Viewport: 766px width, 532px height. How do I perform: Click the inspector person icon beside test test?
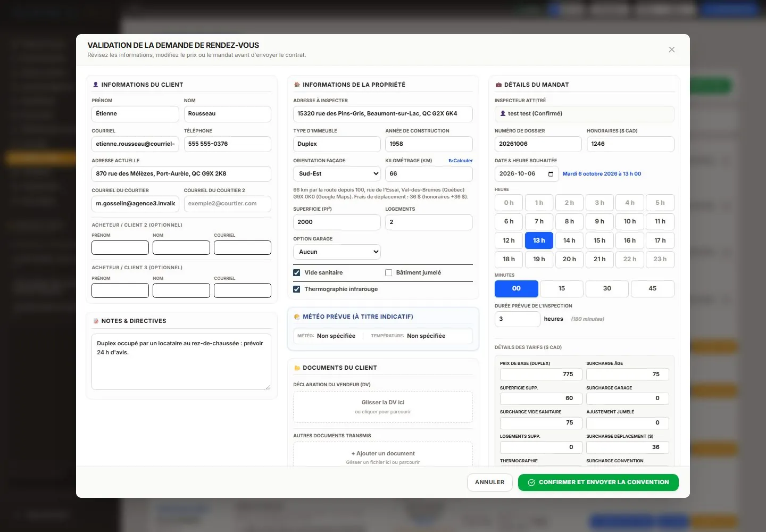pyautogui.click(x=503, y=113)
